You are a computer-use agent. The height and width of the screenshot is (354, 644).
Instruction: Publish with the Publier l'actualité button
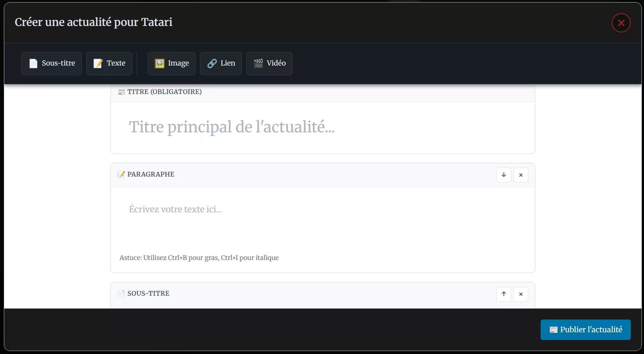point(585,330)
